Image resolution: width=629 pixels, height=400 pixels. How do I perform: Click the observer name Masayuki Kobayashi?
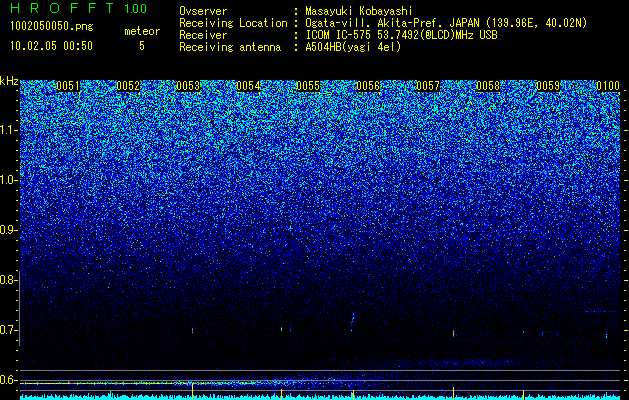(359, 11)
